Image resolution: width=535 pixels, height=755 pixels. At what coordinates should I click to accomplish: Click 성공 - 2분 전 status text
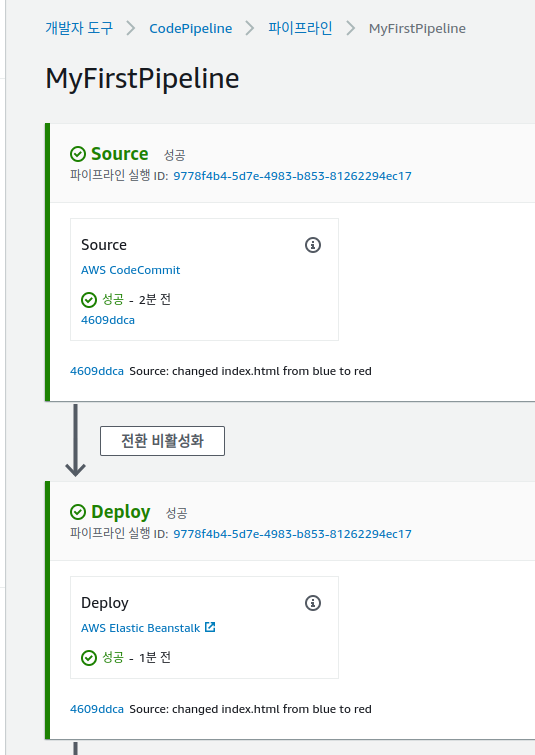pyautogui.click(x=136, y=299)
